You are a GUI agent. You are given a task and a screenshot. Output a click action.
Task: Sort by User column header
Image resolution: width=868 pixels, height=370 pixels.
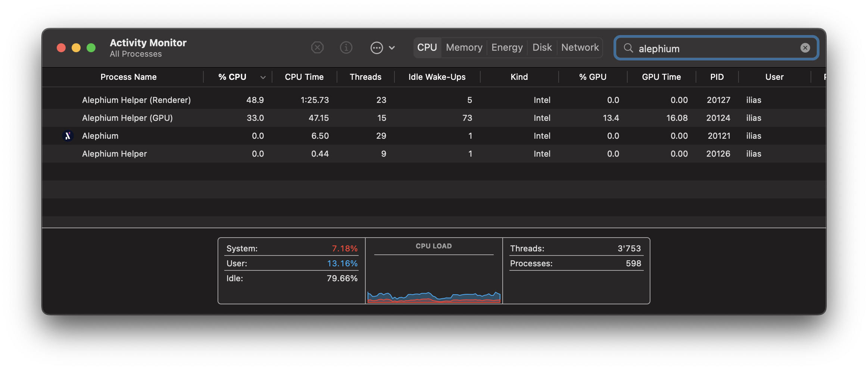[774, 77]
